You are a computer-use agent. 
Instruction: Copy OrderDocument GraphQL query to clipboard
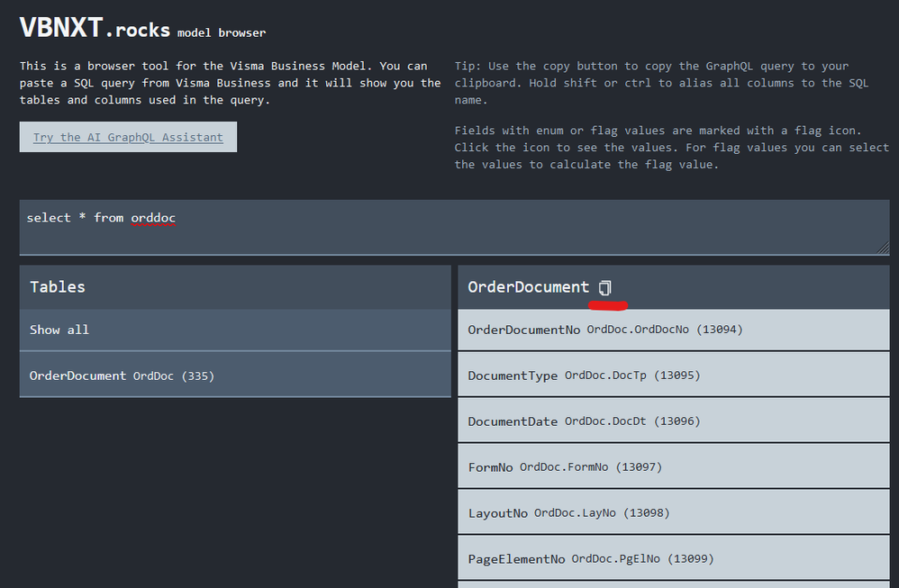(x=605, y=287)
